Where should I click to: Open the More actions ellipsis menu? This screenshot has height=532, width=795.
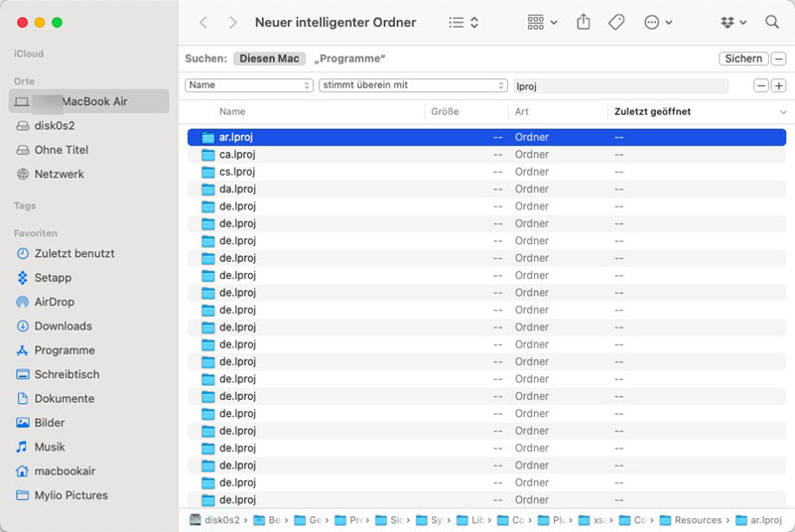point(658,22)
